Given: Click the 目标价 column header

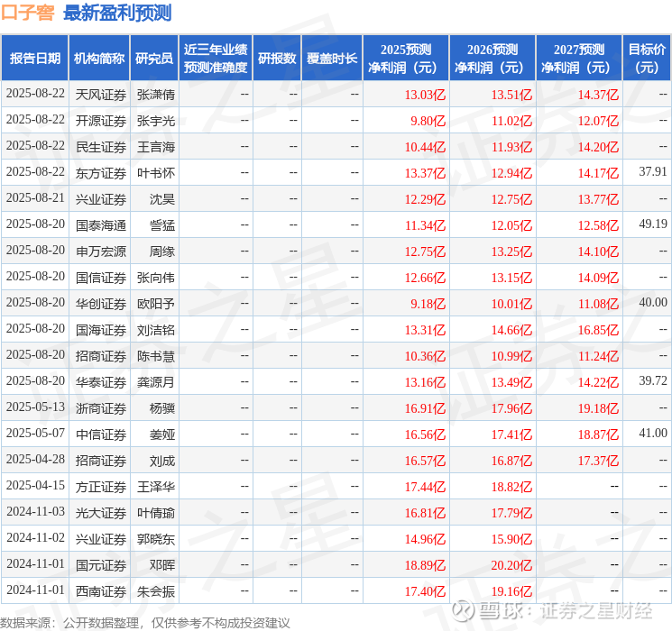Looking at the screenshot, I should (647, 59).
